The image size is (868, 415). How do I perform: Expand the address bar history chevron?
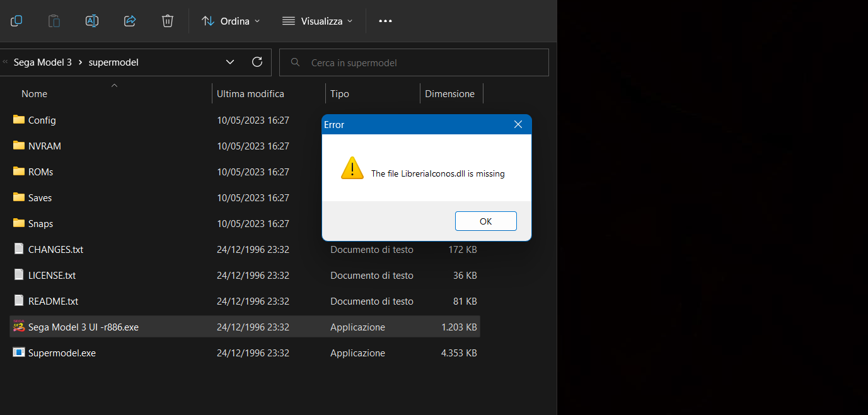(x=230, y=62)
